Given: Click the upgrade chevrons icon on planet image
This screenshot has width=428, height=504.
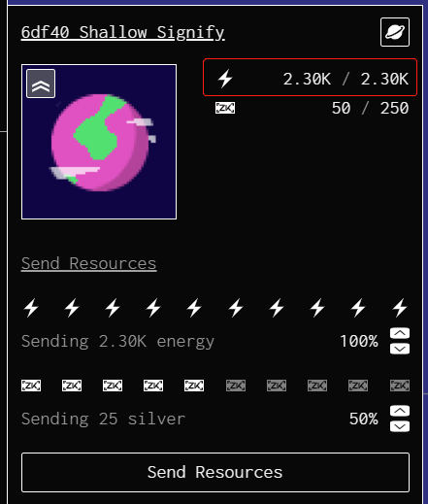Looking at the screenshot, I should [41, 84].
